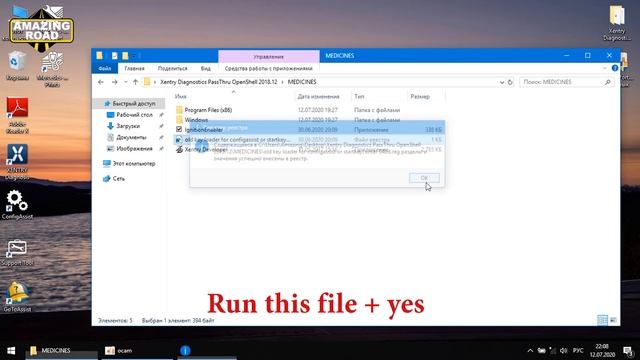Open Документы in the sidebar
The height and width of the screenshot is (360, 640).
click(x=131, y=137)
